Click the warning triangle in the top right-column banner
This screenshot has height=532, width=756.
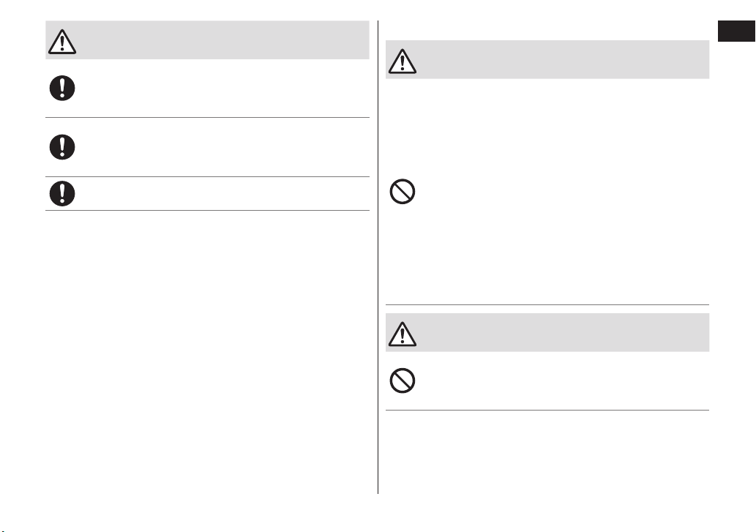tap(403, 61)
